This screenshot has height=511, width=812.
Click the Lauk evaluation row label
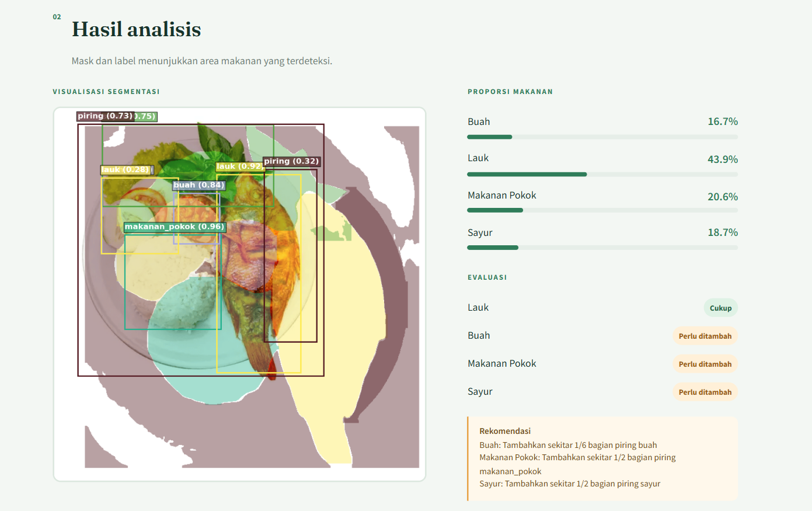click(478, 307)
